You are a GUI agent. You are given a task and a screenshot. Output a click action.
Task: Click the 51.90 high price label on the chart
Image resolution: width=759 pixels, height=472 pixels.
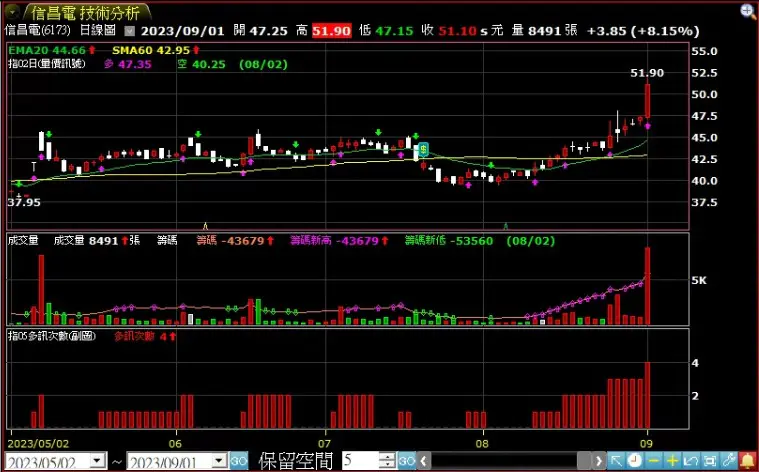[647, 73]
